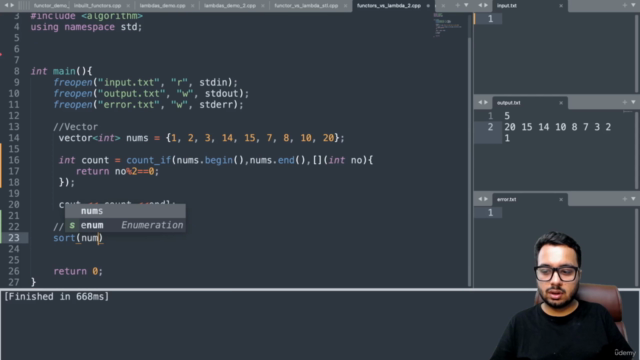Click the code minimap preview
The image size is (640, 360).
point(447,25)
